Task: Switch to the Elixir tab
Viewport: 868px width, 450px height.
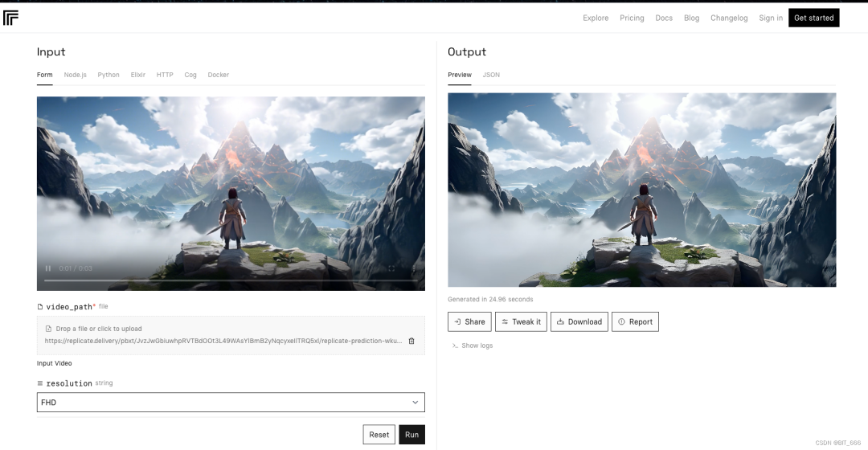Action: 138,75
